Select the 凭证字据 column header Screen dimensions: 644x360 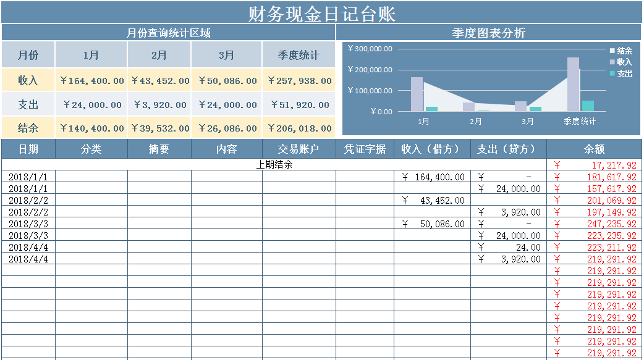[x=365, y=149]
